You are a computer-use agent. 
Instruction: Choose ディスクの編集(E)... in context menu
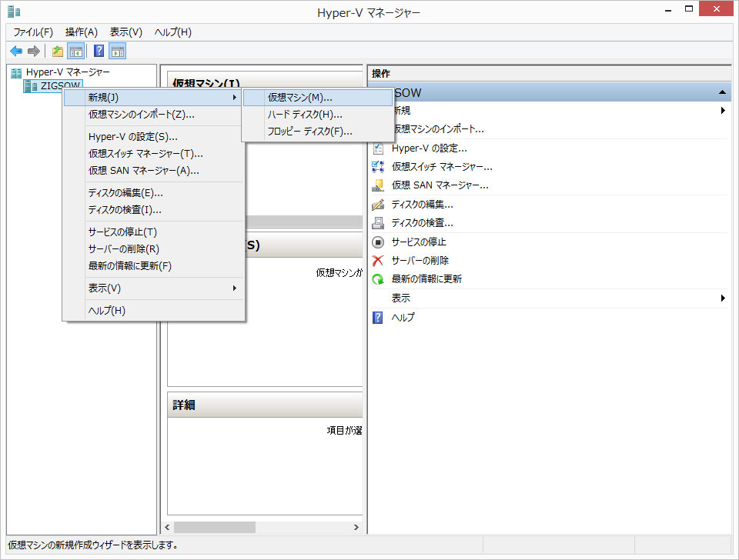click(x=154, y=192)
